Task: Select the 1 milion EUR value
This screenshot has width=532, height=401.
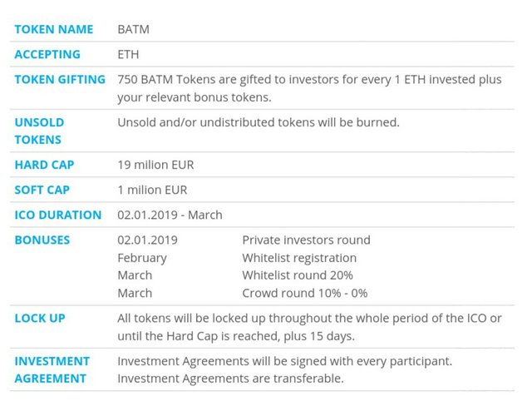Action: point(152,190)
